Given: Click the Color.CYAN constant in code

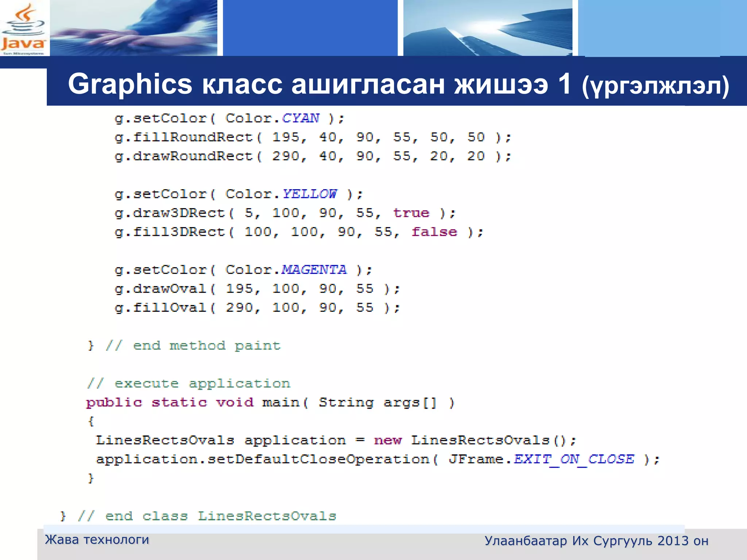Looking at the screenshot, I should pos(301,118).
